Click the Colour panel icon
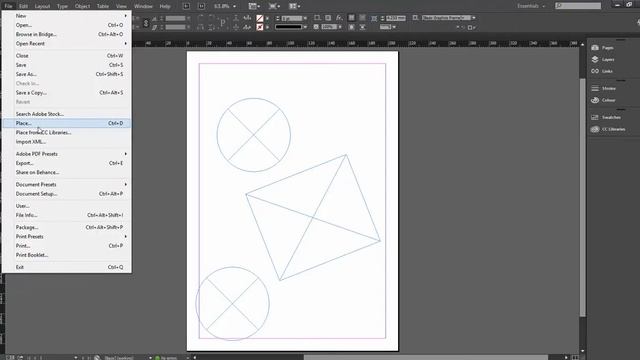This screenshot has width=640, height=360. tap(595, 100)
